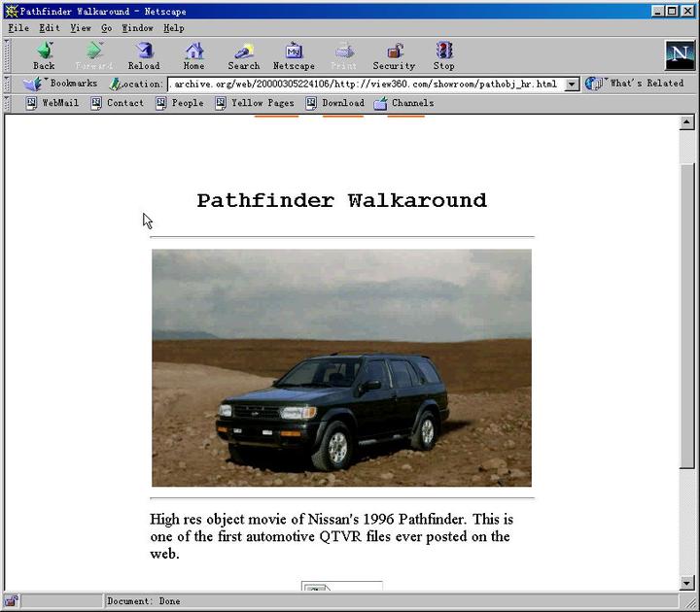Click the vertical scrollbar down arrow
The height and width of the screenshot is (612, 700).
click(687, 583)
